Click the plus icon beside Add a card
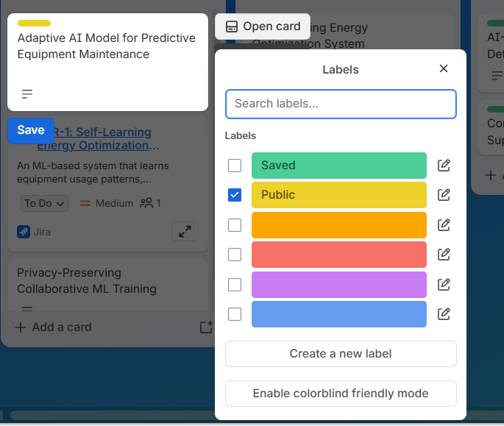Image resolution: width=504 pixels, height=426 pixels. coord(21,327)
